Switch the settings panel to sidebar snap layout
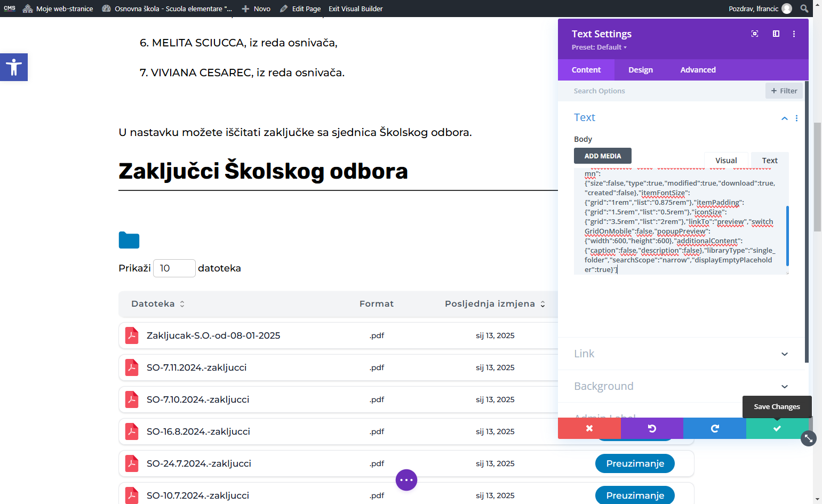Viewport: 822px width, 504px height. pos(776,34)
